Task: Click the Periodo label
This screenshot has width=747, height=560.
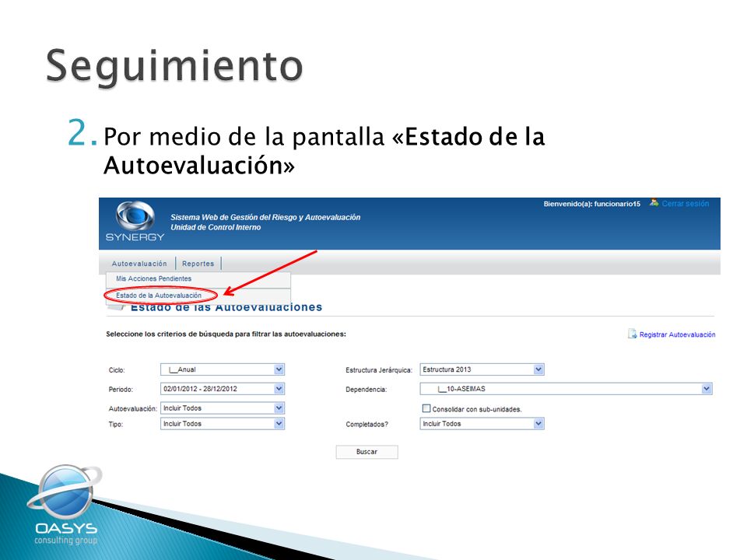Action: coord(121,390)
